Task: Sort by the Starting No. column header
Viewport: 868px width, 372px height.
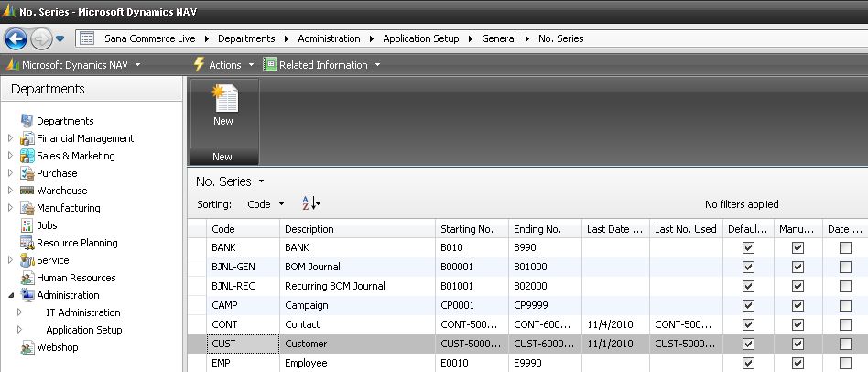Action: [472, 229]
